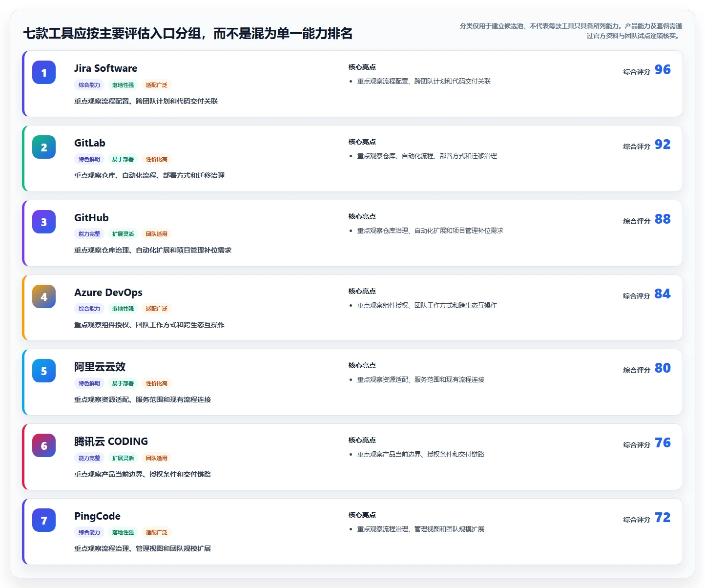The width and height of the screenshot is (705, 588).
Task: Click the 核心亮点 heading in GitHub card
Action: [x=362, y=216]
